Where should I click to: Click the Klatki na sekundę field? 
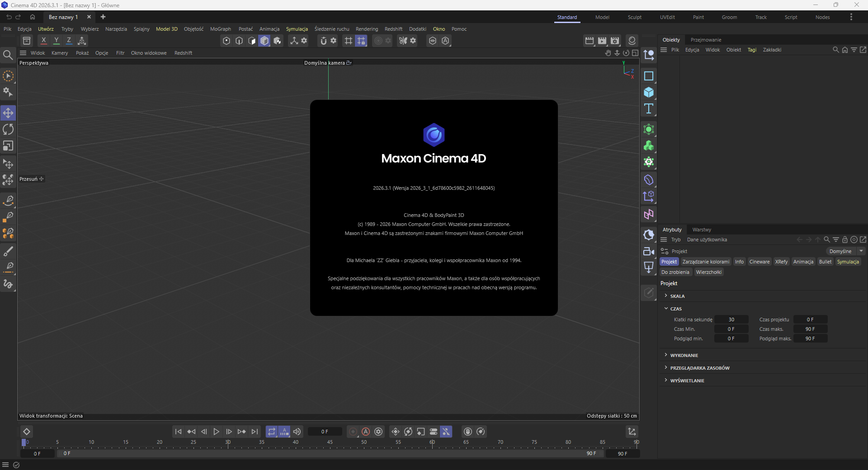tap(731, 320)
